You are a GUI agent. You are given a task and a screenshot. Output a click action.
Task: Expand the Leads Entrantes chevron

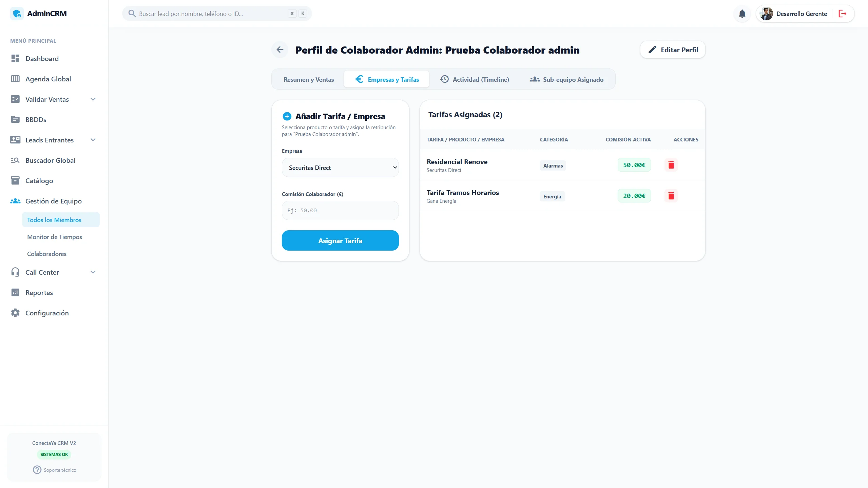click(x=93, y=140)
